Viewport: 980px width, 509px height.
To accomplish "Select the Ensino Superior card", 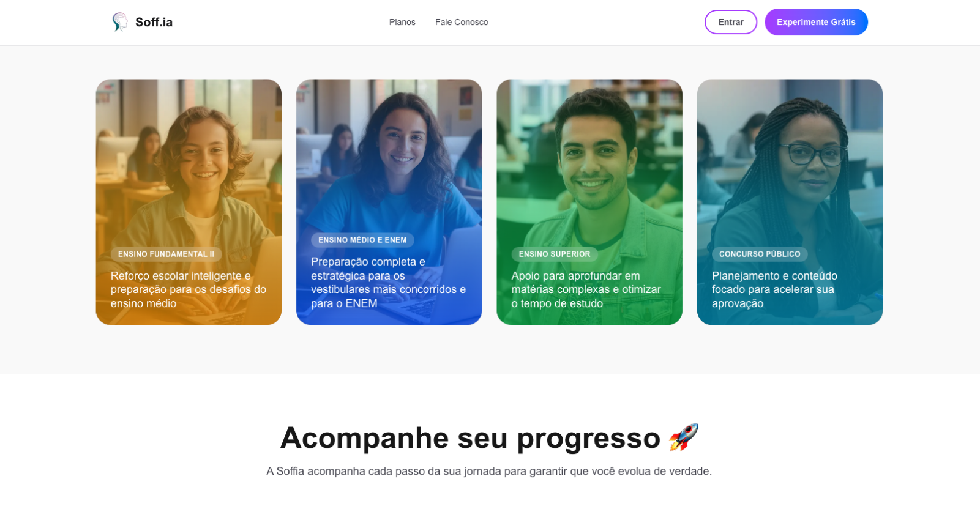I will pyautogui.click(x=589, y=202).
